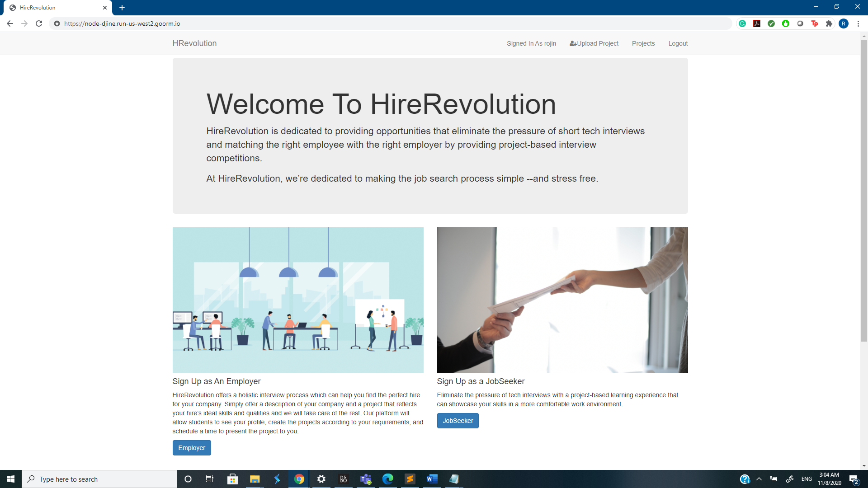Open the Extensions puzzle piece menu
Image resolution: width=868 pixels, height=488 pixels.
(829, 23)
